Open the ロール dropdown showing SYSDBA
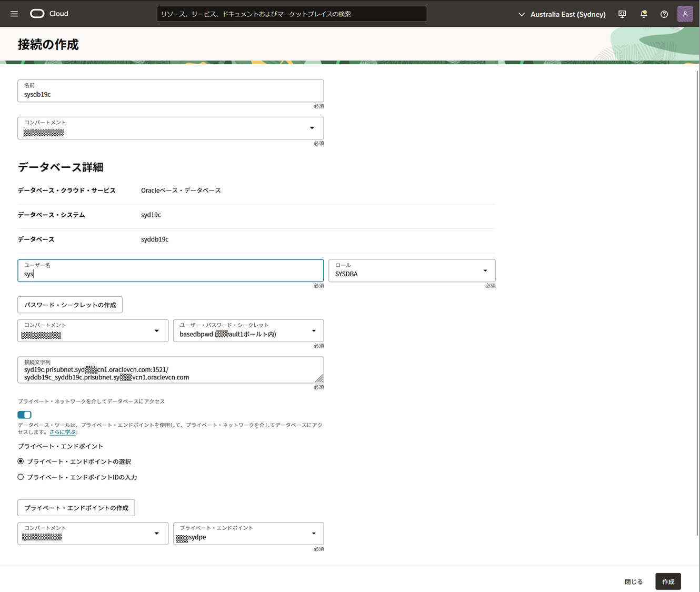The width and height of the screenshot is (700, 592). pyautogui.click(x=412, y=270)
